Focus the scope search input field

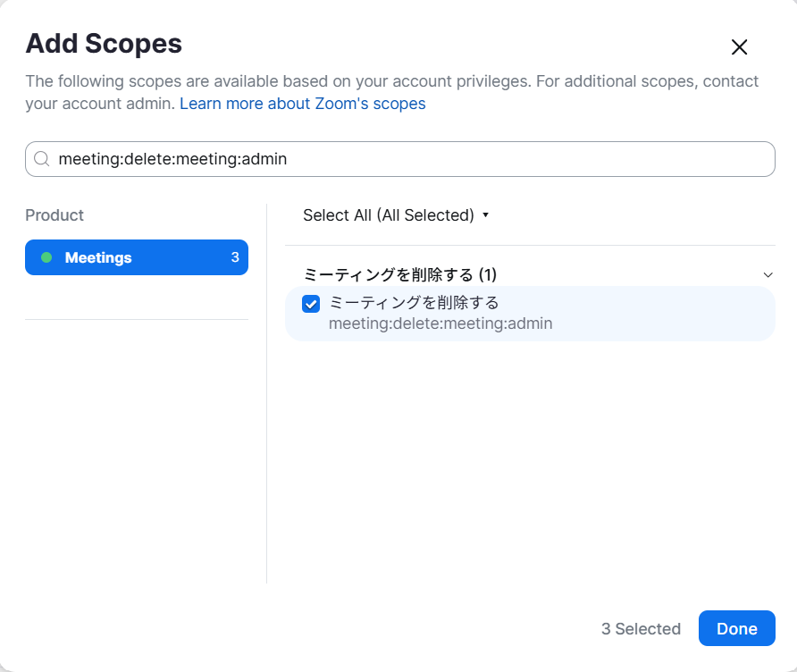402,159
